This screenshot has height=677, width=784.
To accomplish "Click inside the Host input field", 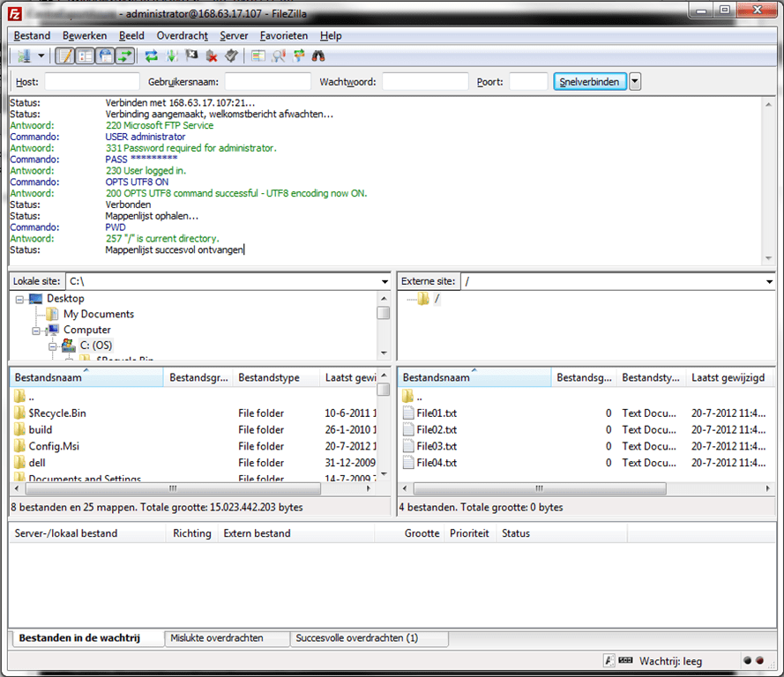I will [x=92, y=82].
